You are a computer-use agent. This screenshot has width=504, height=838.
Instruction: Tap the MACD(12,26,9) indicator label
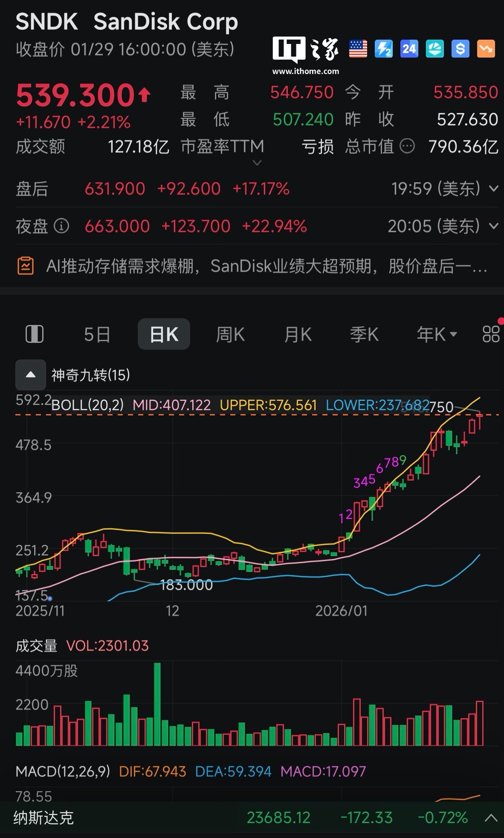63,771
